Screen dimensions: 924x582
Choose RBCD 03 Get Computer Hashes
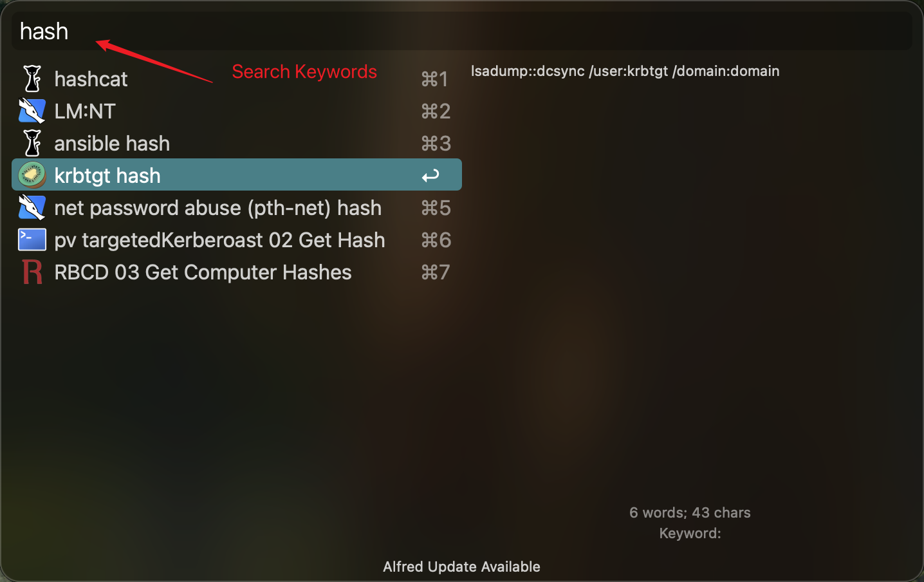237,272
